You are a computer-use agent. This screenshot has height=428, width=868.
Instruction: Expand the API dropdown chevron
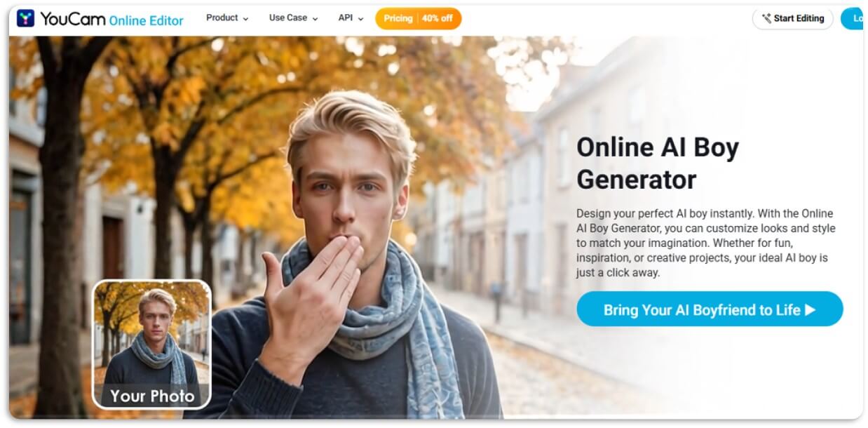point(361,19)
